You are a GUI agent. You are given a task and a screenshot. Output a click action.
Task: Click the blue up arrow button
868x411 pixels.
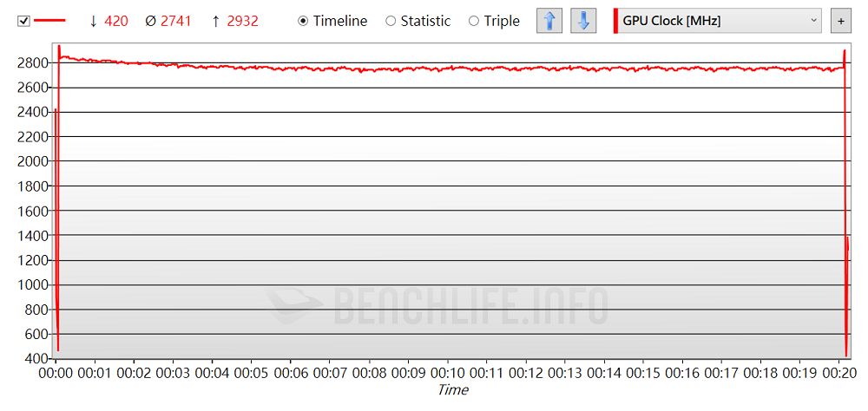tap(549, 21)
